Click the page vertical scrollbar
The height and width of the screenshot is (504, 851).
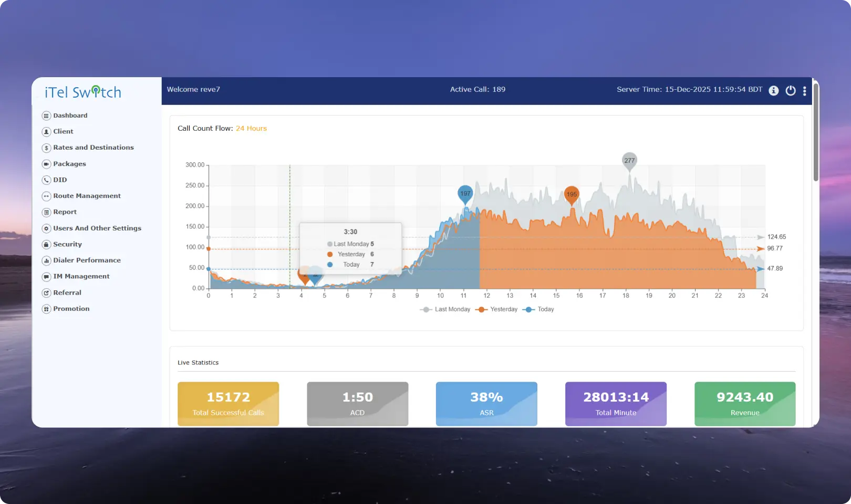(815, 131)
